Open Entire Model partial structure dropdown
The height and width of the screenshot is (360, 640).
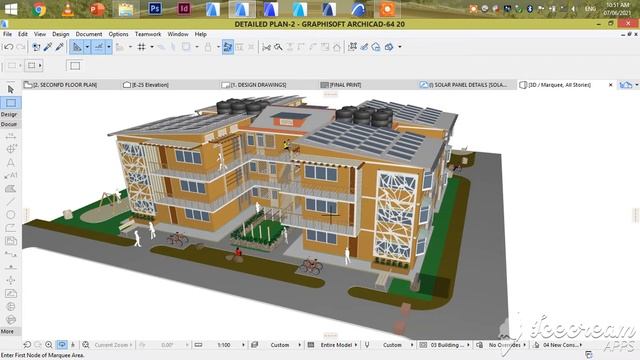338,345
